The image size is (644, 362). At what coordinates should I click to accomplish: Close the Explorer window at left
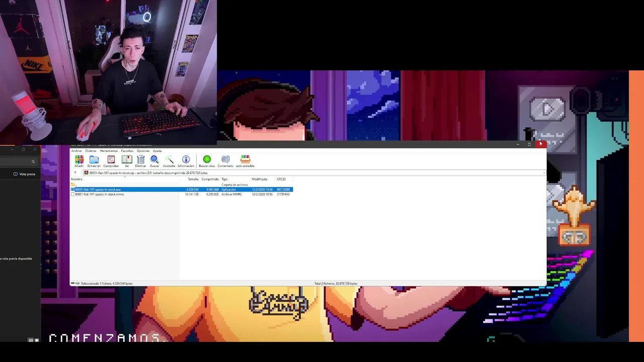[35, 149]
